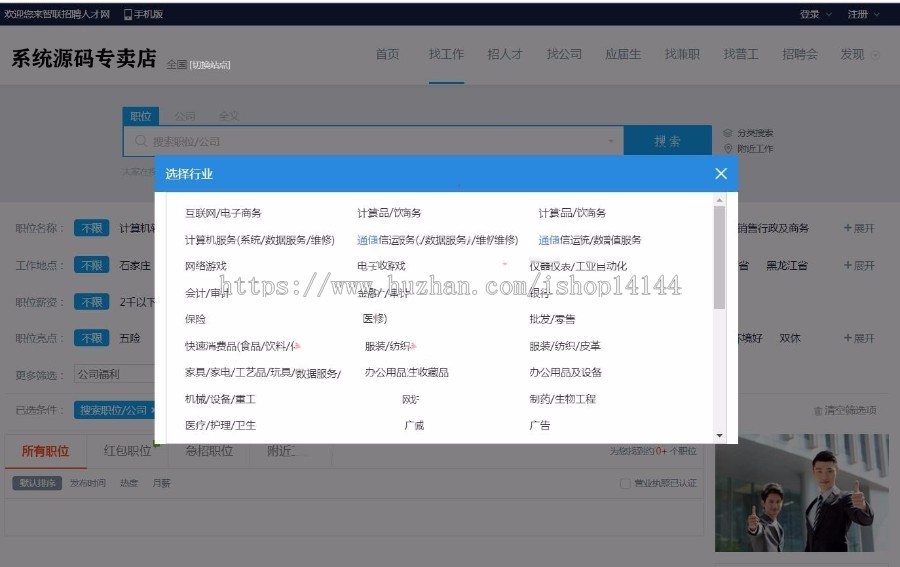Choose 仪器仪表/工业自动化 industry

(x=578, y=266)
